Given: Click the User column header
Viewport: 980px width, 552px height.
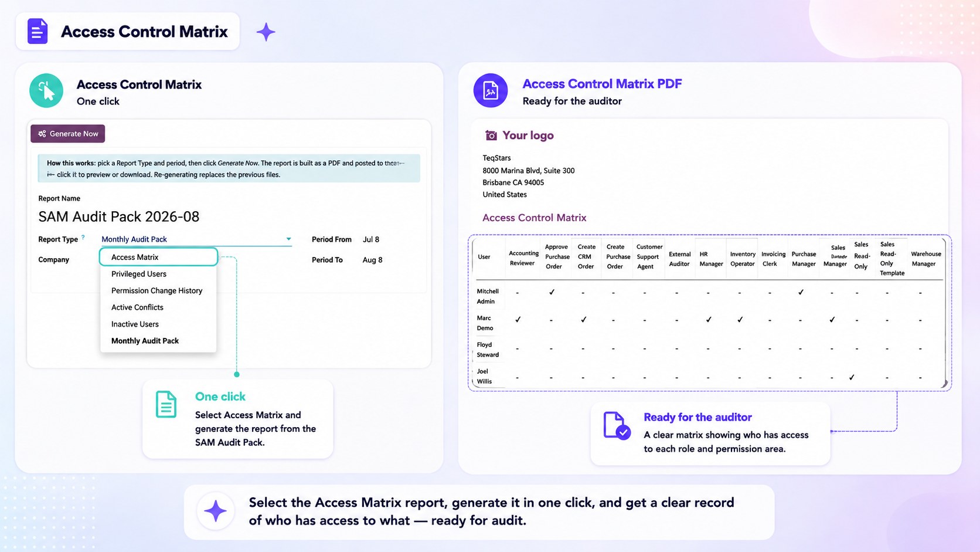Looking at the screenshot, I should [x=484, y=257].
